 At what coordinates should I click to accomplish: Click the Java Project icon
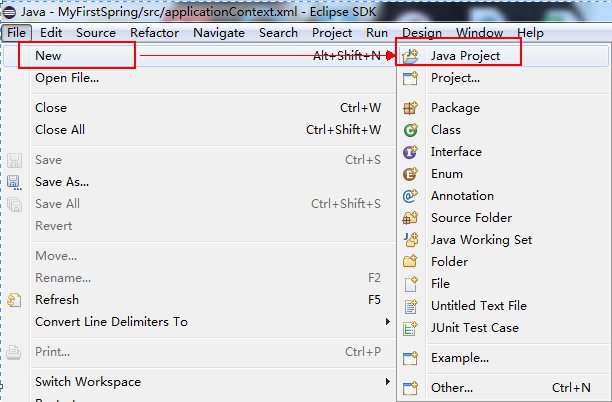pyautogui.click(x=410, y=56)
